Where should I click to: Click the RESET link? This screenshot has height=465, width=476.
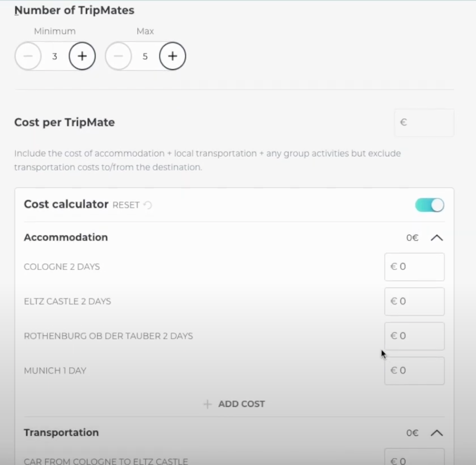(x=126, y=205)
